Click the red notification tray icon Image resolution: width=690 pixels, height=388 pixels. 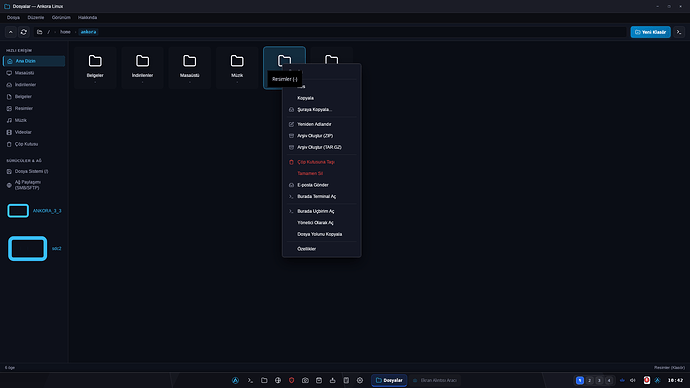point(646,381)
